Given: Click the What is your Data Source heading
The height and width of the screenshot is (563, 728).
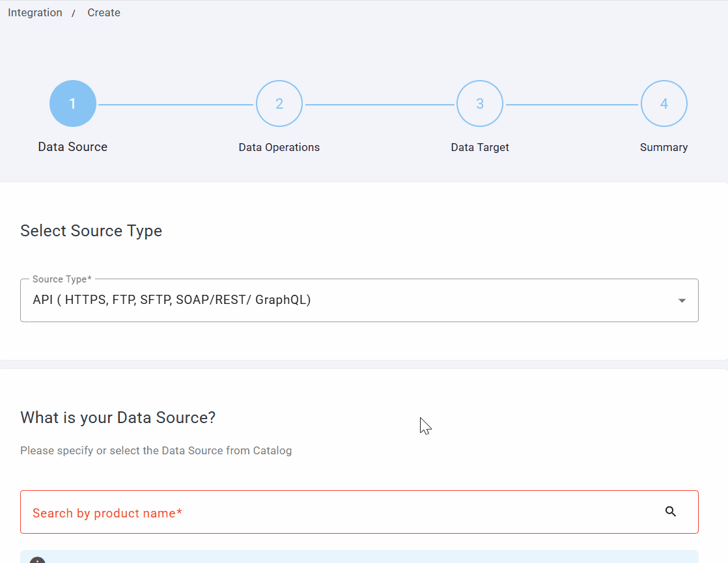Looking at the screenshot, I should [x=118, y=417].
